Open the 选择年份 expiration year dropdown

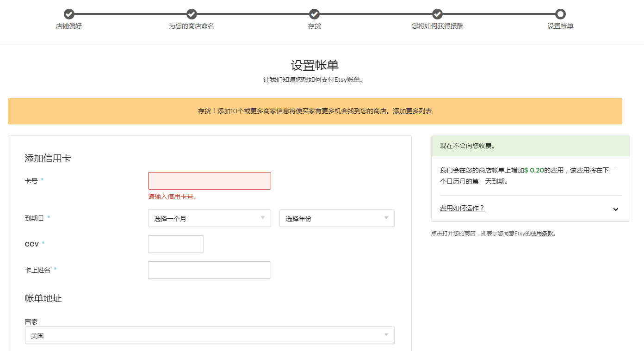pyautogui.click(x=336, y=218)
